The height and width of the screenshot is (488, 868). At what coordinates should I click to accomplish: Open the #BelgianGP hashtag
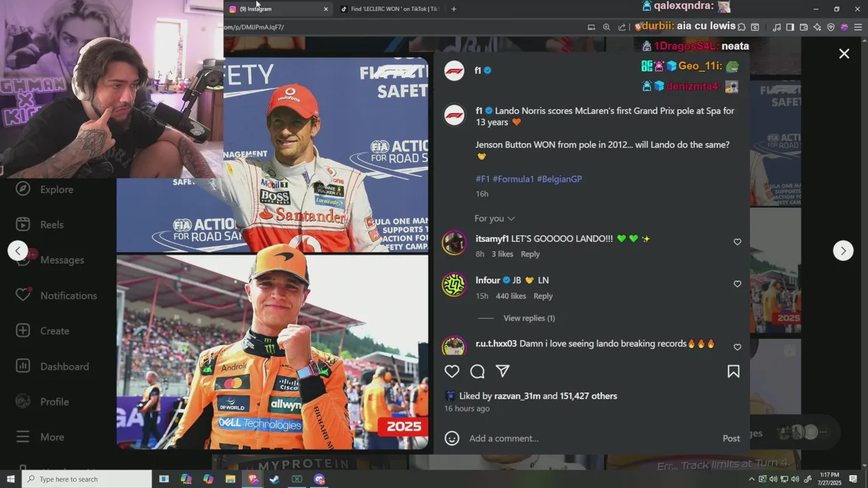(x=559, y=179)
